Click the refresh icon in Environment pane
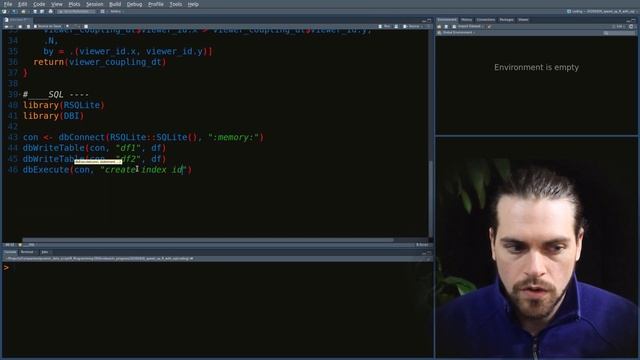This screenshot has height=360, width=640. click(x=631, y=27)
